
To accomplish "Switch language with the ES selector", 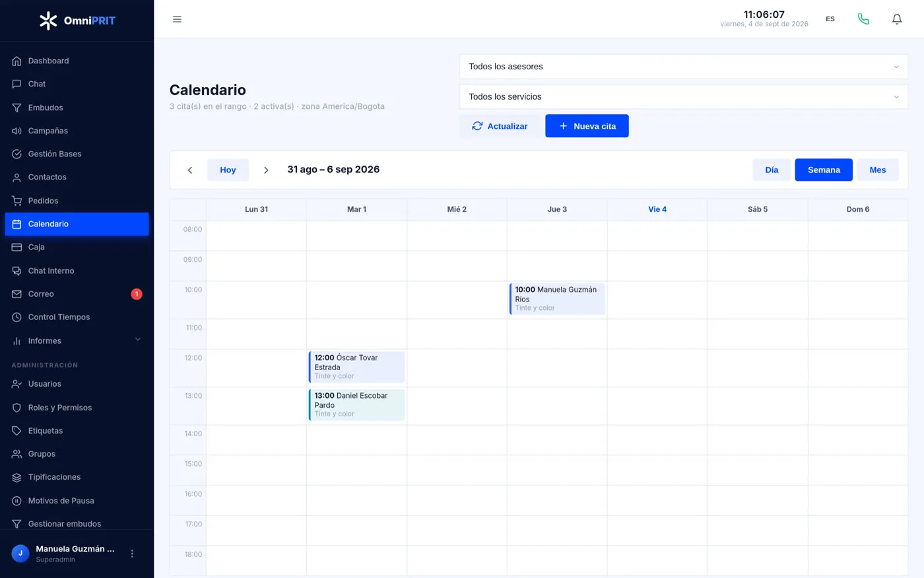I will pos(830,19).
